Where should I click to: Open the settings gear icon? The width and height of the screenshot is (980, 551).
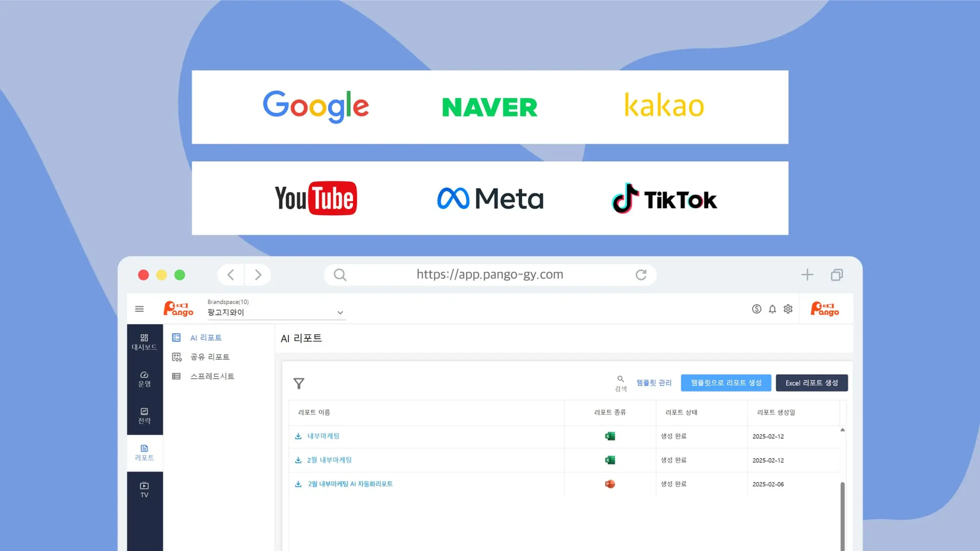[788, 309]
